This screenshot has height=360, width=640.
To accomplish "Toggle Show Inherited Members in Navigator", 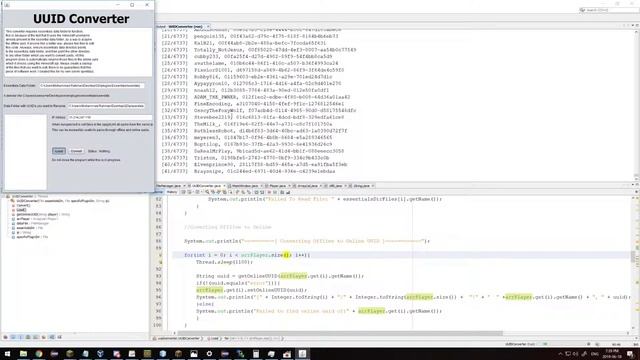I will [x=5, y=337].
